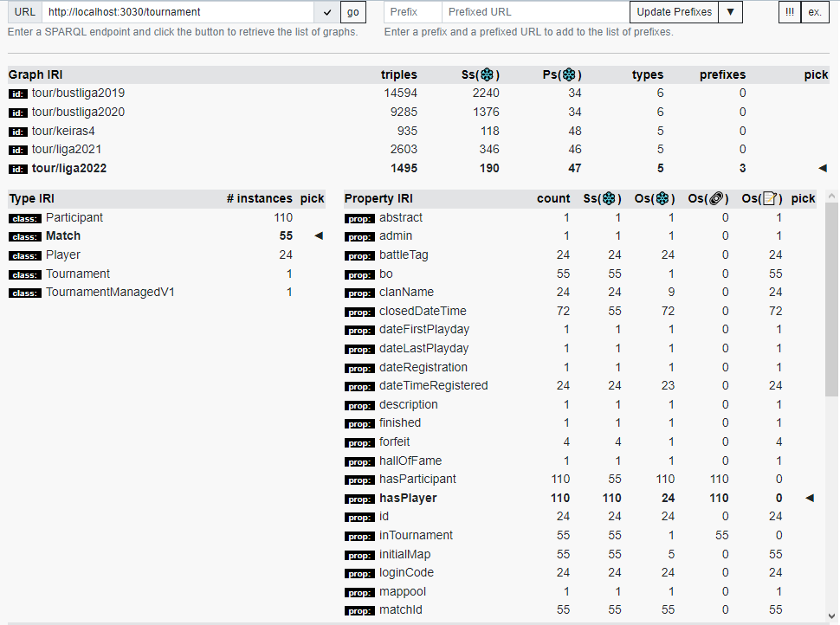Screen dimensions: 840x625
Task: Click the Os snowflake icon in property header
Action: point(662,199)
